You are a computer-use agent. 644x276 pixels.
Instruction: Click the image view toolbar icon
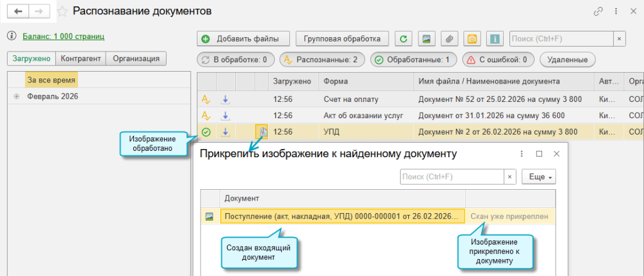pos(426,39)
